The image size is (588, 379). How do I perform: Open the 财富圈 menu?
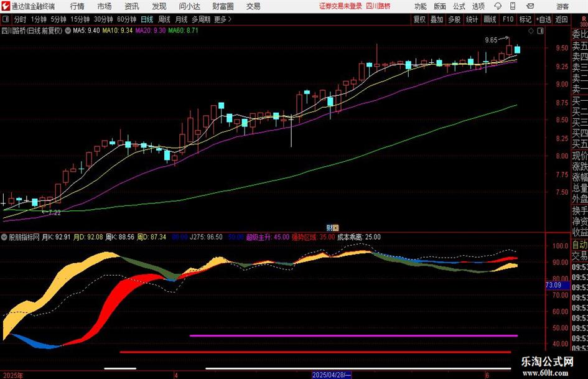[x=223, y=6]
